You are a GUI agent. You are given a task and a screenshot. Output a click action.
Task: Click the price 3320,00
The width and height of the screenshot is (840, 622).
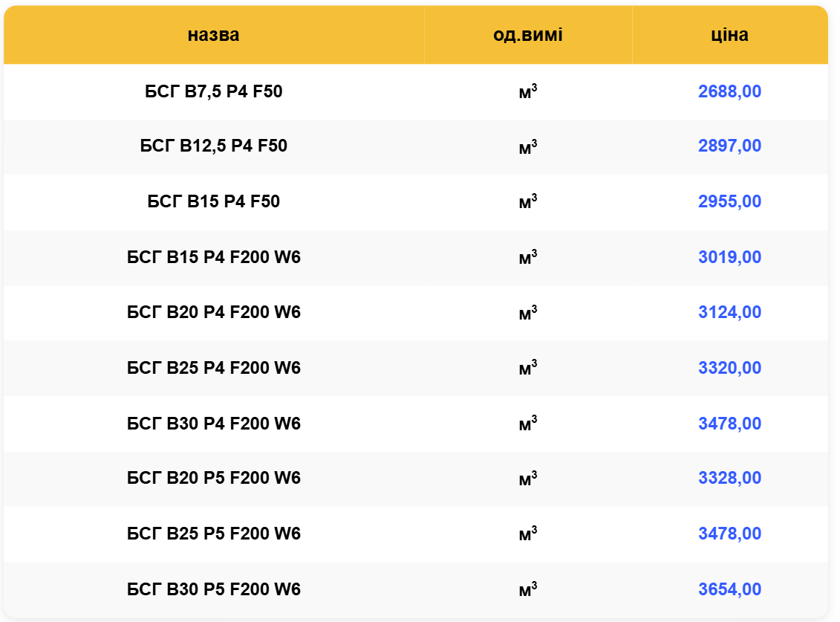(x=729, y=368)
